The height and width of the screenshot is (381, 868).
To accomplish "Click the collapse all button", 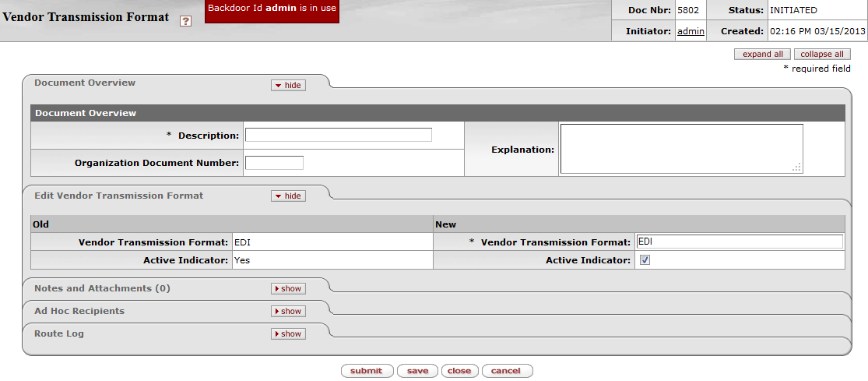I will tap(822, 55).
